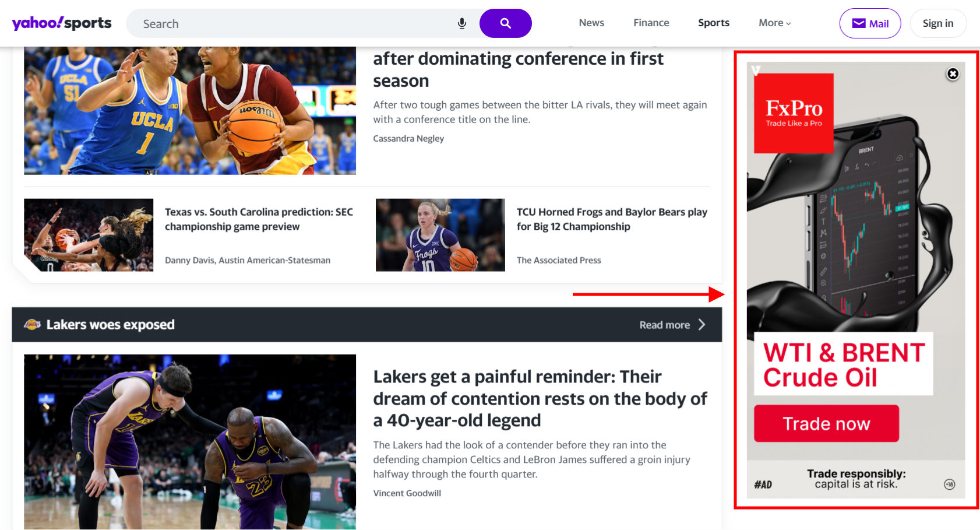The height and width of the screenshot is (530, 980).
Task: Open Lakers woes exposed section heading
Action: pos(110,324)
